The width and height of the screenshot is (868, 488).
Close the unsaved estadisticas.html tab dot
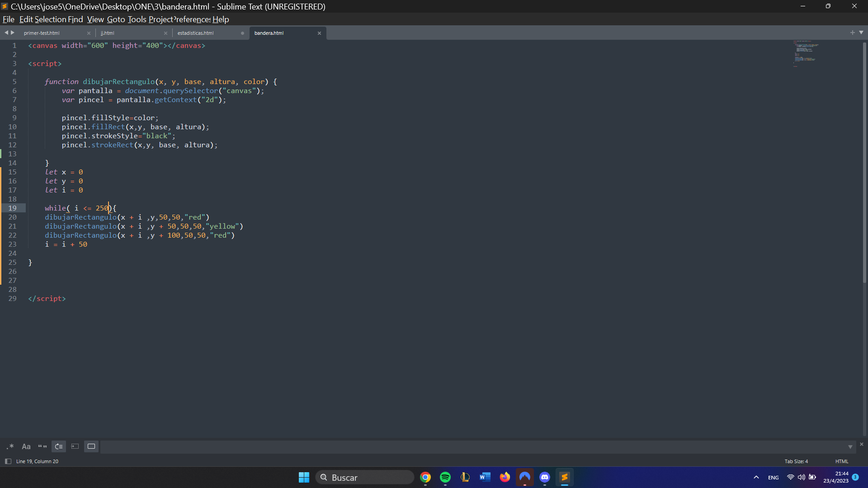tap(242, 33)
